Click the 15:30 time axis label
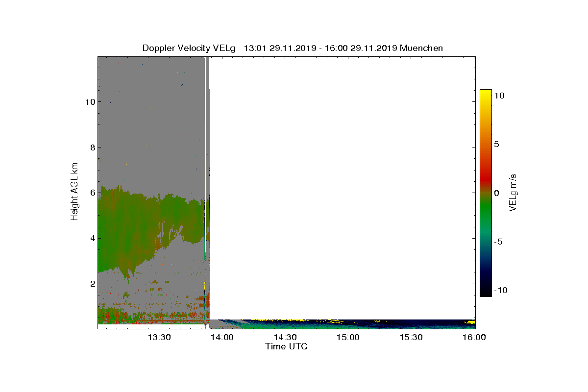This screenshot has width=588, height=392. [411, 337]
